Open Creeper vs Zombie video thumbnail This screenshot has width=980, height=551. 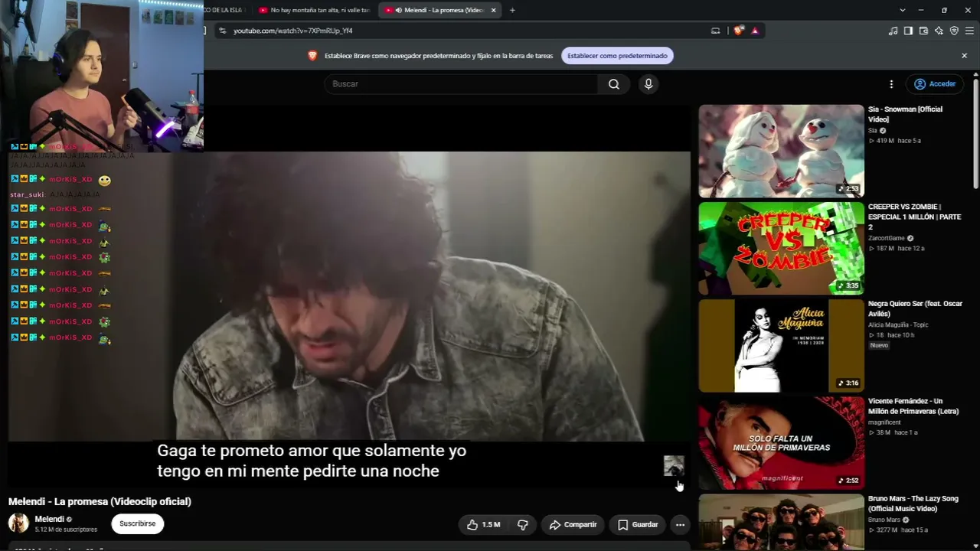pos(781,248)
